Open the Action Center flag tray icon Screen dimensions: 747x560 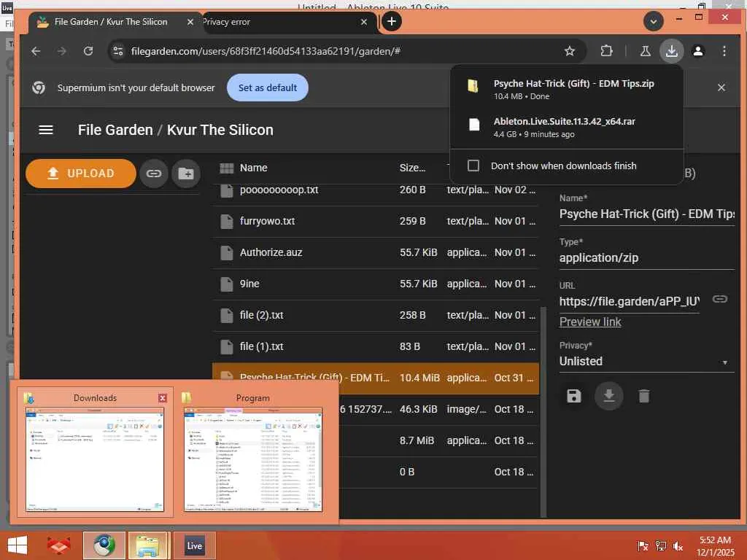coord(643,545)
